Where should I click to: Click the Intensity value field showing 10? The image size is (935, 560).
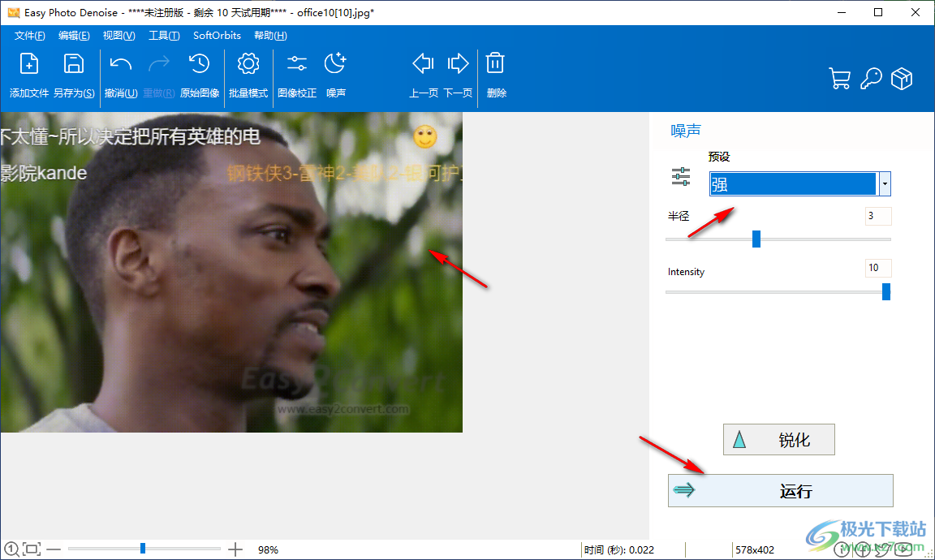[x=877, y=268]
